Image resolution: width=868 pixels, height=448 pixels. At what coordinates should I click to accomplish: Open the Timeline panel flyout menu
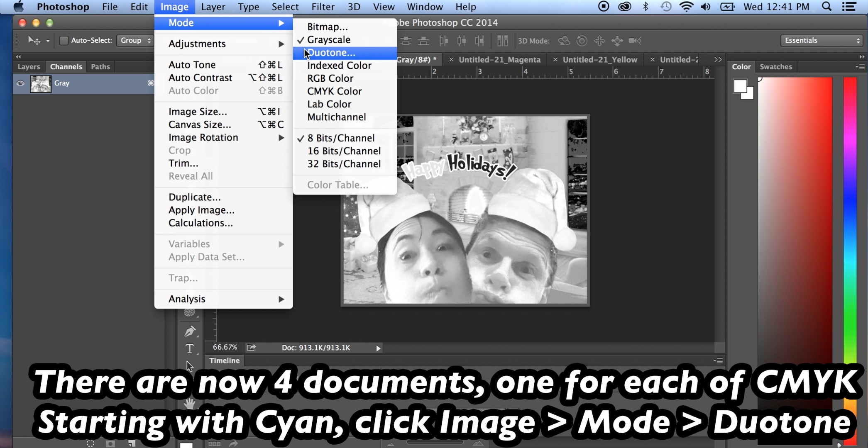click(x=718, y=360)
